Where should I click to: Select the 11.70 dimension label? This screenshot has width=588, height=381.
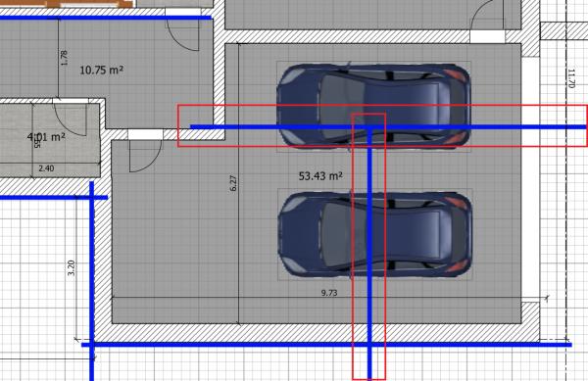[570, 78]
